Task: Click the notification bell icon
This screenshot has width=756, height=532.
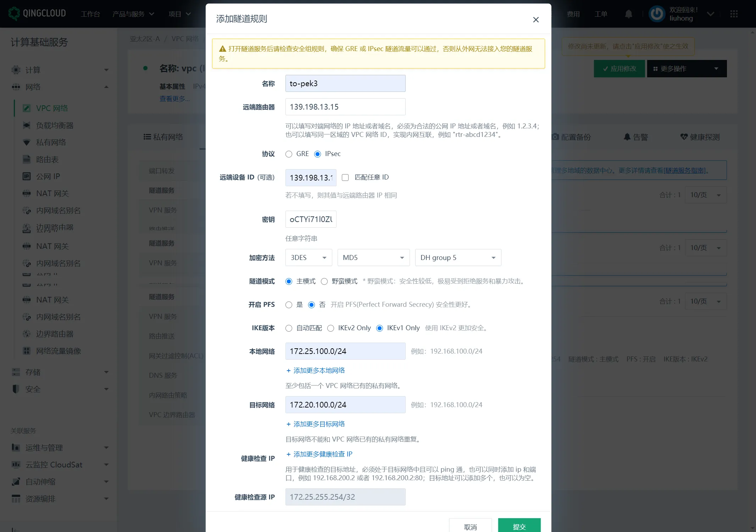Action: point(628,14)
